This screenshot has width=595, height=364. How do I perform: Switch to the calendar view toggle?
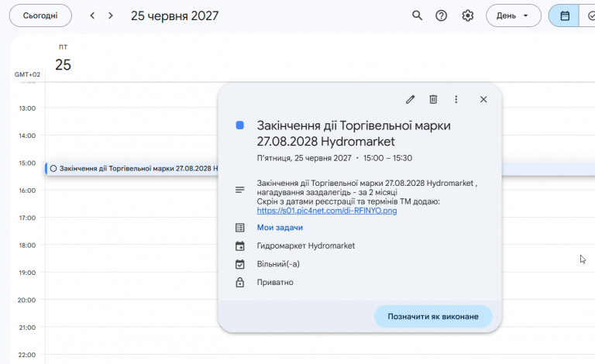pyautogui.click(x=564, y=15)
